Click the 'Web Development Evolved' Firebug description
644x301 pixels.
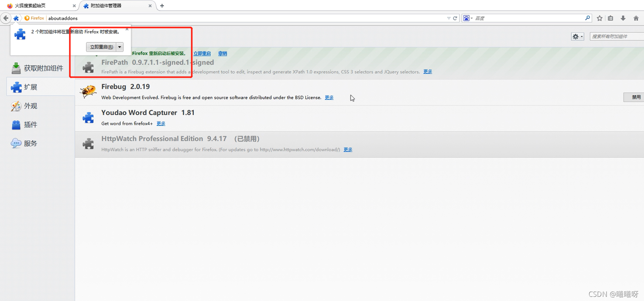[x=211, y=97]
